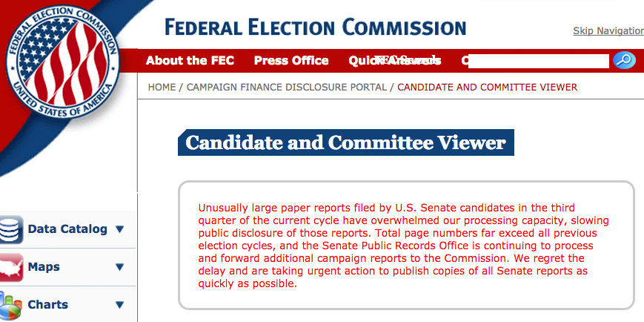This screenshot has width=644, height=322.
Task: Click the Maps USA map icon
Action: pyautogui.click(x=10, y=267)
